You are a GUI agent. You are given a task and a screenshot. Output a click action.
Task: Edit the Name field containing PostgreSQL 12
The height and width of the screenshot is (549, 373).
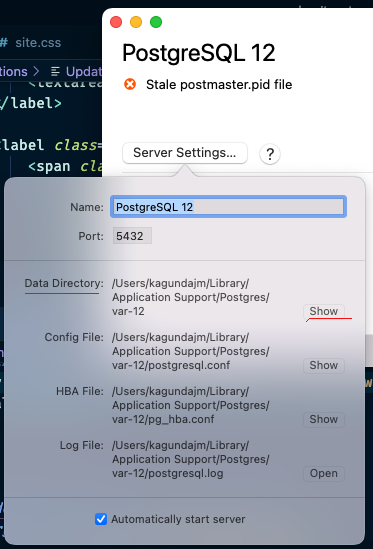228,207
